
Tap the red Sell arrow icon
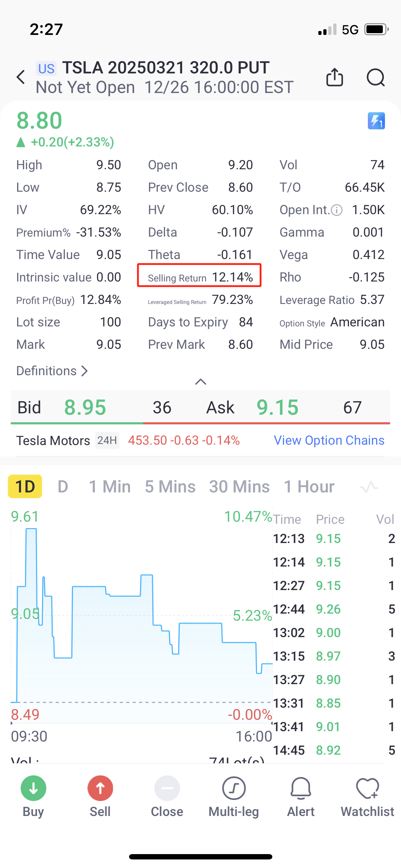(x=100, y=788)
